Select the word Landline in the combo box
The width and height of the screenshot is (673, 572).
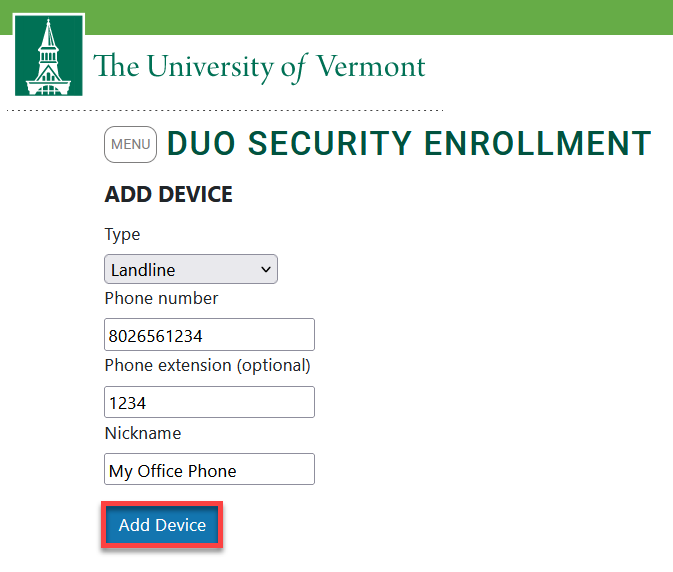[x=143, y=270]
